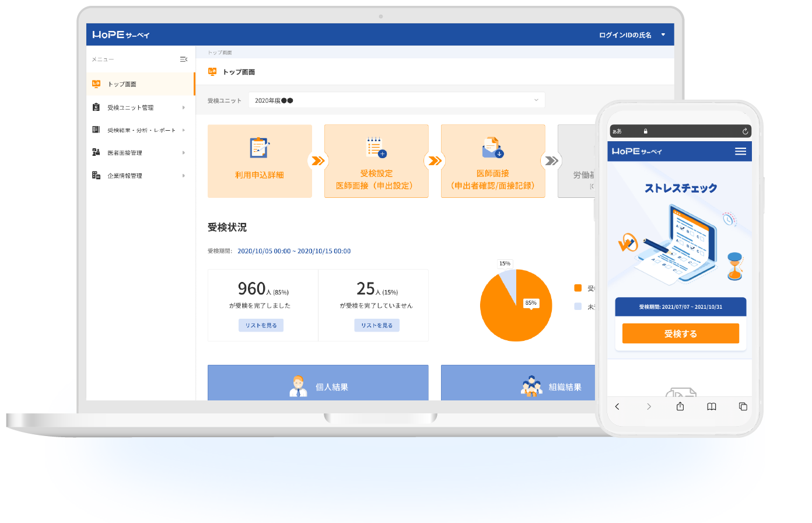
Task: Click the 企業情報管理 building icon
Action: 96,175
